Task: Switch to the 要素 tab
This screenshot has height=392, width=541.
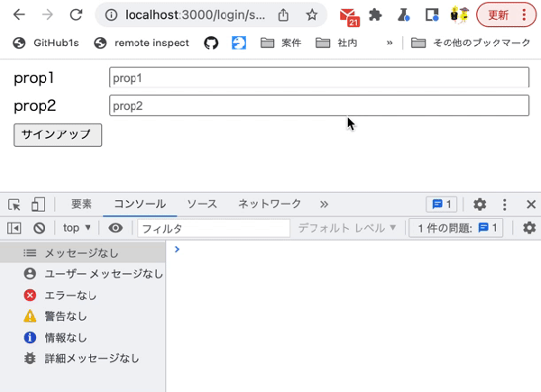Action: 81,204
